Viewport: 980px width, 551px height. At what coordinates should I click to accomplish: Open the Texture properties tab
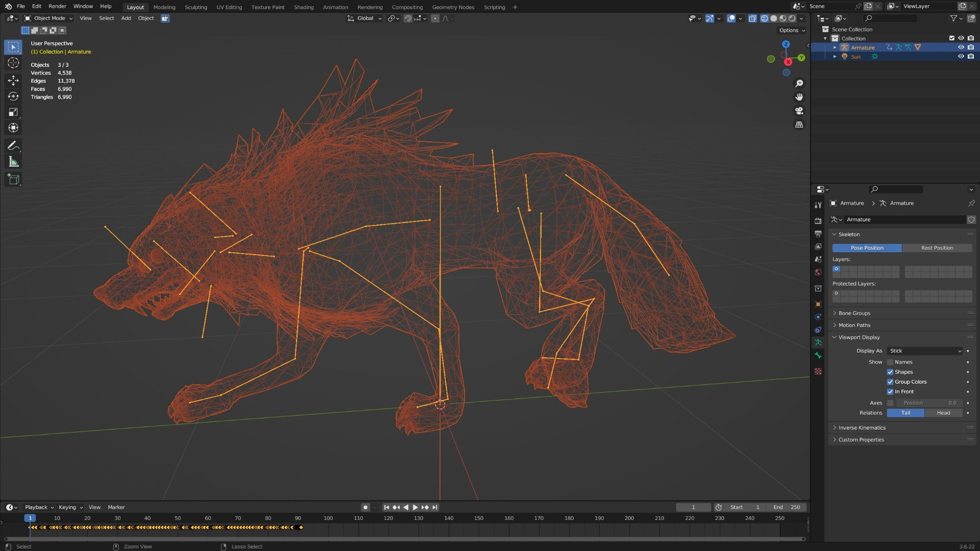pos(818,371)
